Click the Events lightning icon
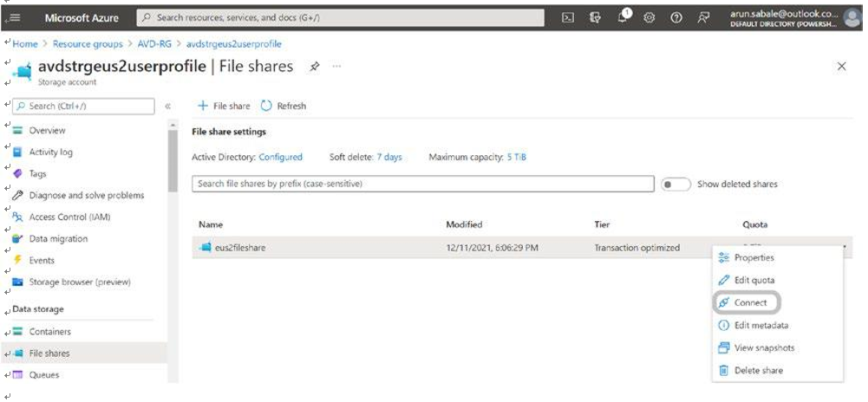 pyautogui.click(x=17, y=261)
